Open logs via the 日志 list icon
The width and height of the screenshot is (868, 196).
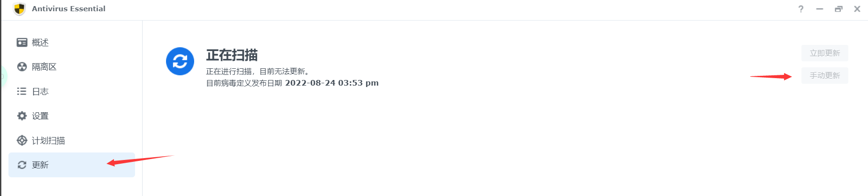click(22, 91)
